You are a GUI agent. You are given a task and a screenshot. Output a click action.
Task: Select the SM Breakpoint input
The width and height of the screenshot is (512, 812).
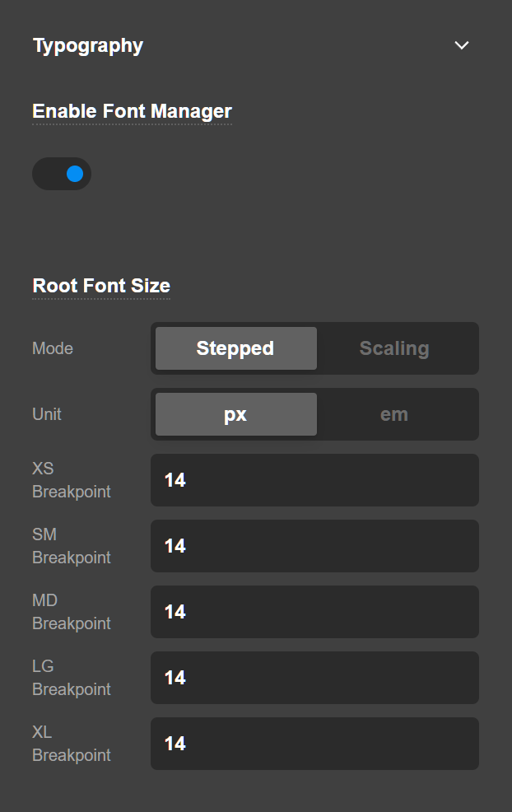coord(314,546)
